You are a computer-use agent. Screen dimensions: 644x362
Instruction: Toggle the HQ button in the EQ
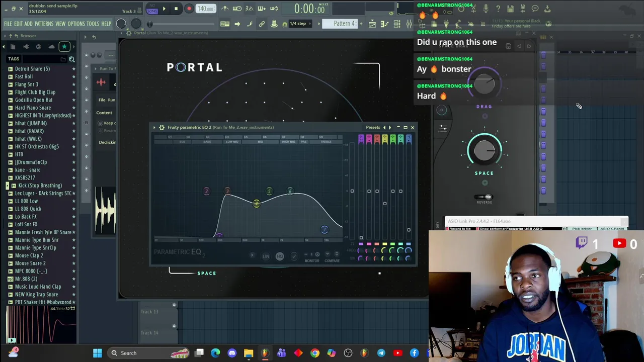(x=280, y=256)
